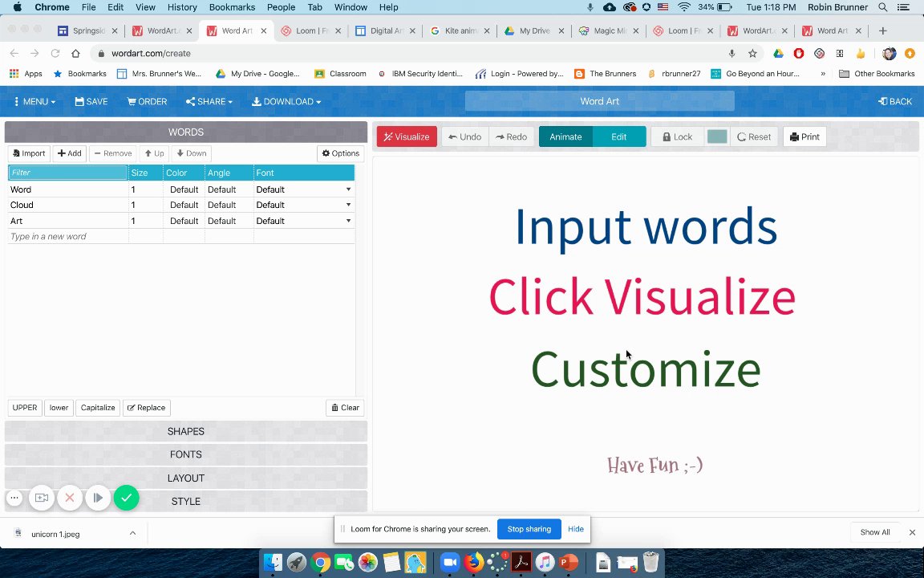Expand the SHAPES panel
The height and width of the screenshot is (578, 924).
[x=185, y=431]
